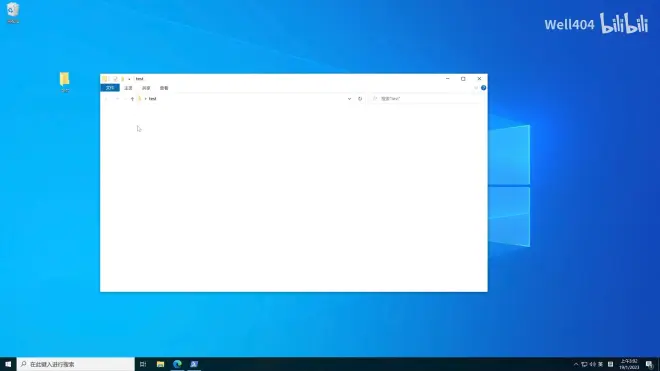Open Task View from the taskbar

coord(143,364)
